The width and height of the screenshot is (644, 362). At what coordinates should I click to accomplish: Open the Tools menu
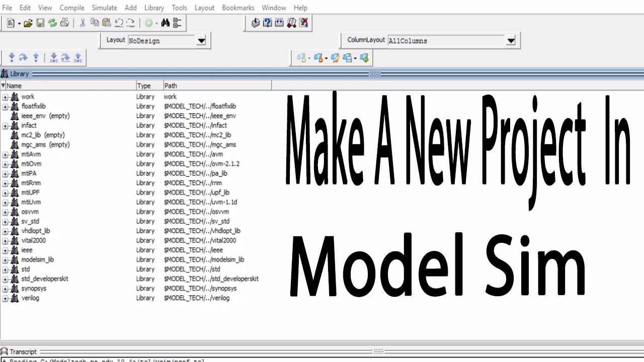click(x=179, y=8)
